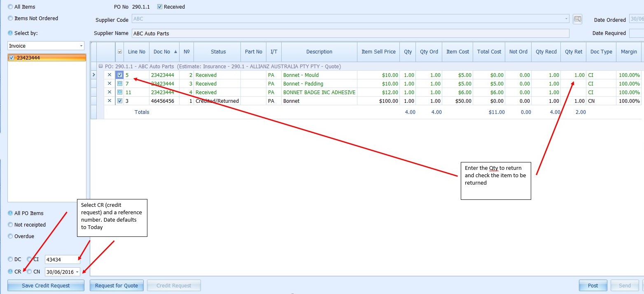This screenshot has width=644, height=294.
Task: Click the Qty Ret column header
Action: (x=574, y=52)
